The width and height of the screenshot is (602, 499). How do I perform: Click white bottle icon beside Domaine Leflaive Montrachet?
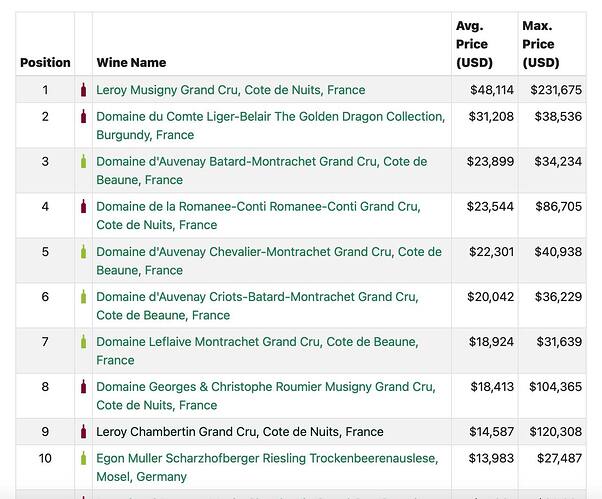(84, 342)
